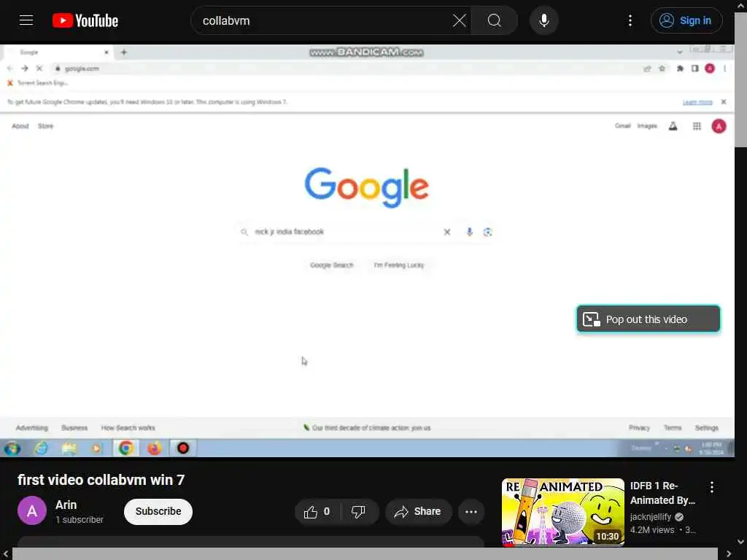Open Arin's channel avatar
This screenshot has width=747, height=560.
[32, 510]
